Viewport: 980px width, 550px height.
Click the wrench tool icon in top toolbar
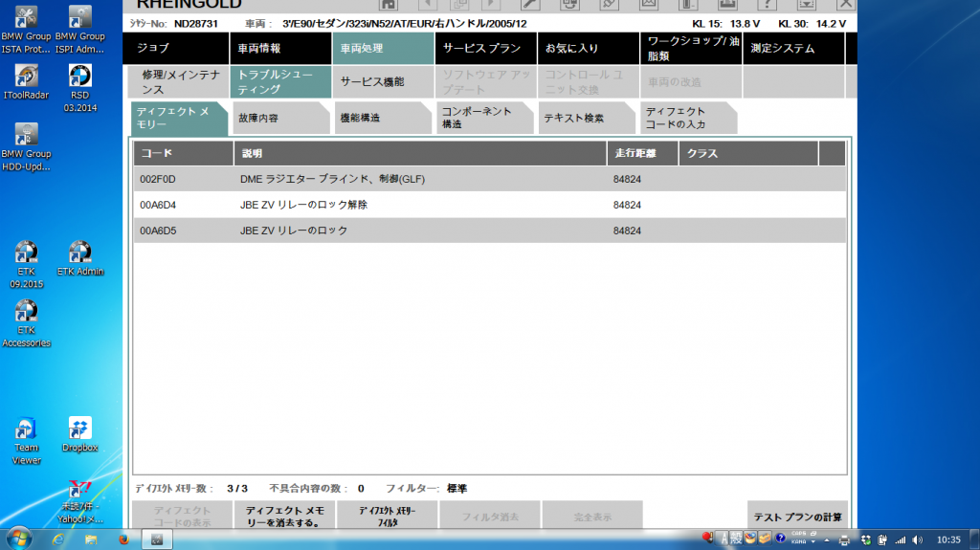pyautogui.click(x=530, y=5)
